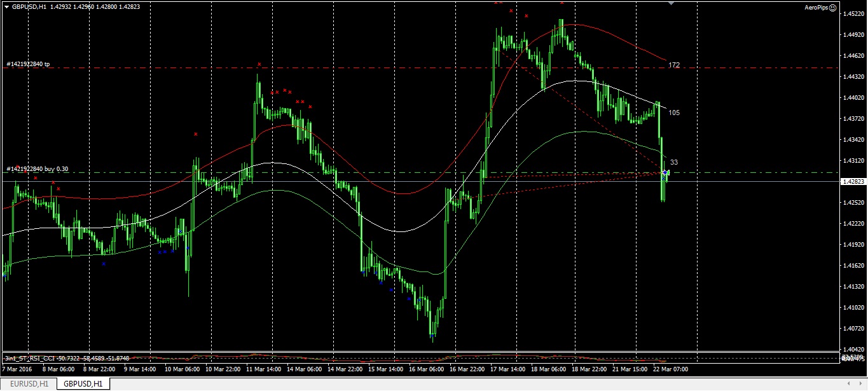
Task: Select the #1421922840 tp line label
Action: tap(28, 64)
